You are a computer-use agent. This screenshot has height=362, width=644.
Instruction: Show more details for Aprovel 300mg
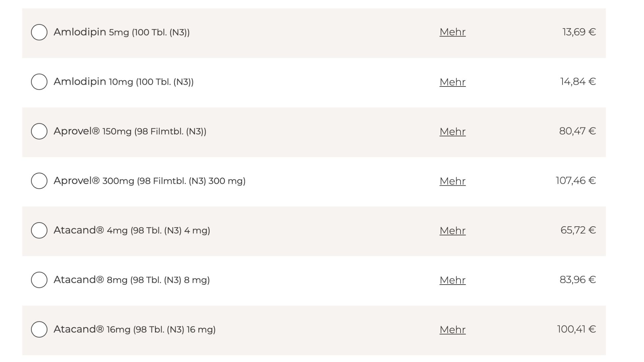[x=452, y=181]
